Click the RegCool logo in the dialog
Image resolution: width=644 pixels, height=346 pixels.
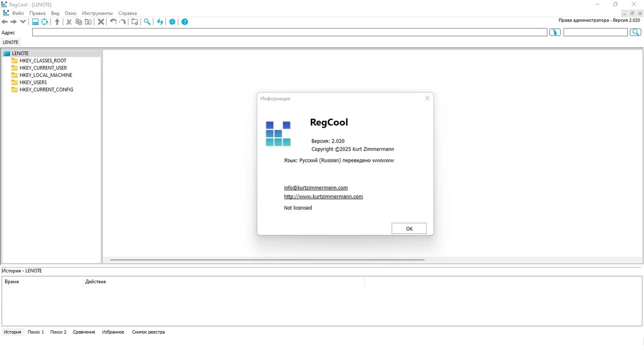point(278,134)
